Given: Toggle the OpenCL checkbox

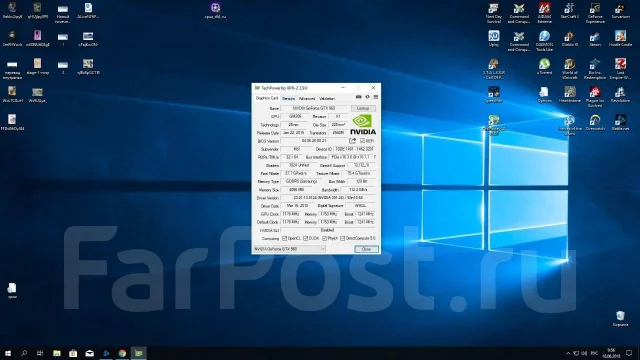Looking at the screenshot, I should point(284,238).
